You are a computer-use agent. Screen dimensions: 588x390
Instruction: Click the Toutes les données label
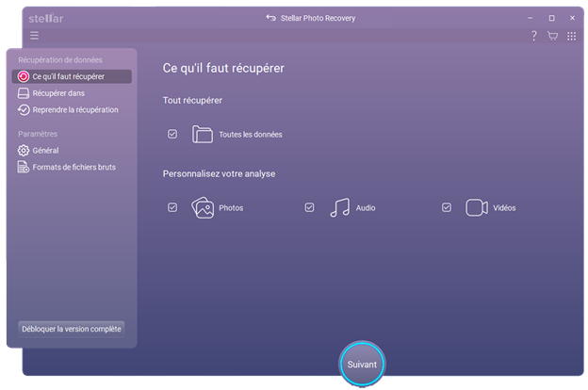click(251, 135)
